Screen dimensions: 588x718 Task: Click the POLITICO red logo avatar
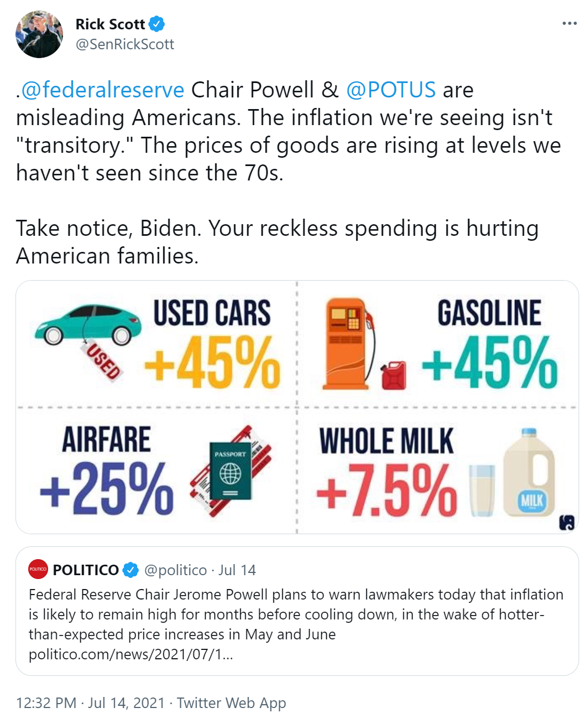tap(38, 569)
